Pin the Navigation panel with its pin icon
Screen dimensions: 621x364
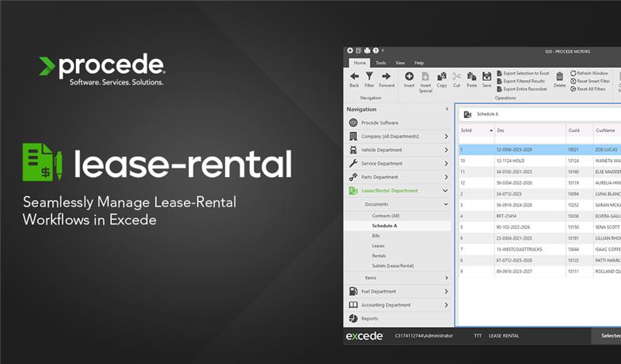[447, 109]
